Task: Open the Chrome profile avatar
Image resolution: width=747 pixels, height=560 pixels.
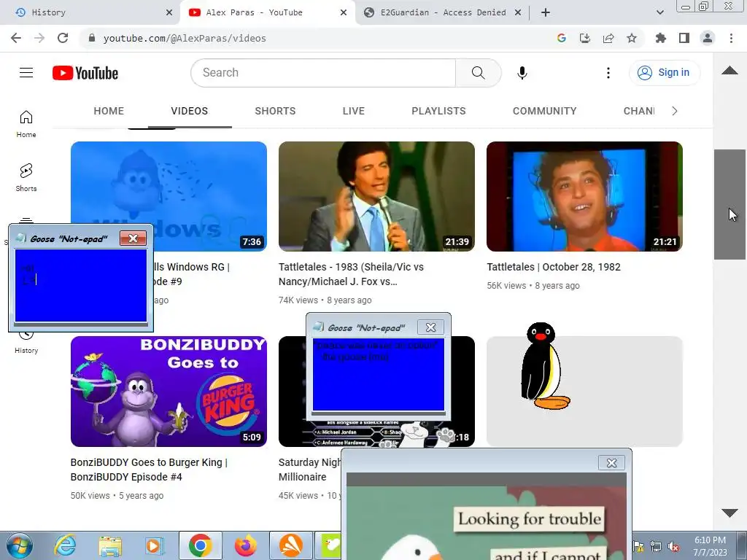Action: (708, 38)
